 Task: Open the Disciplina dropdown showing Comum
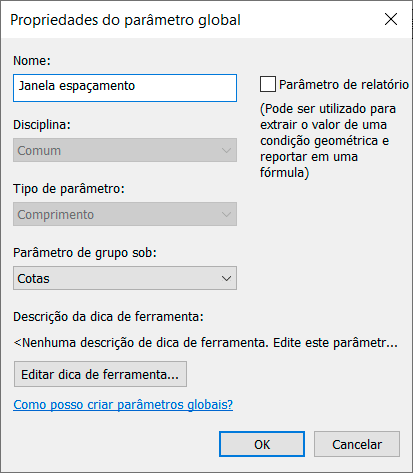point(125,150)
